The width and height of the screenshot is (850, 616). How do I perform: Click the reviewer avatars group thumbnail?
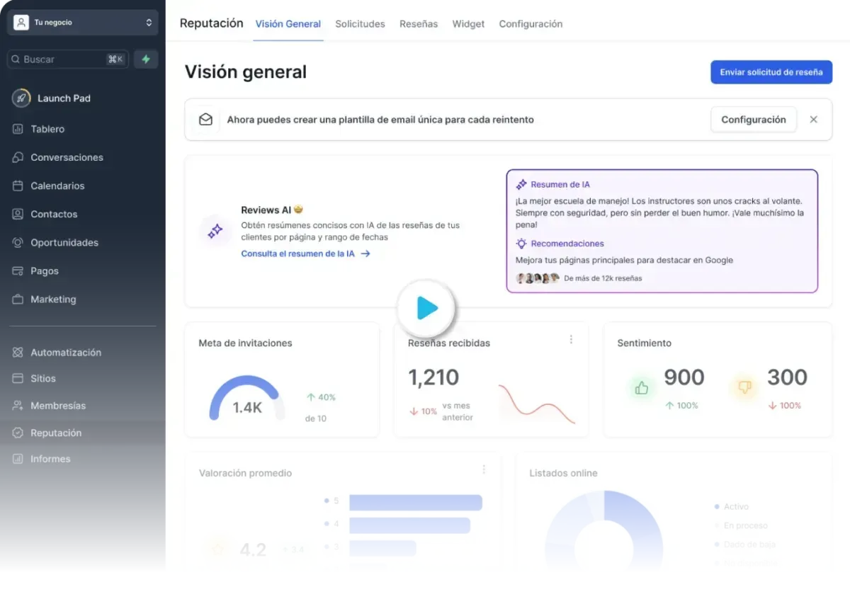click(538, 278)
